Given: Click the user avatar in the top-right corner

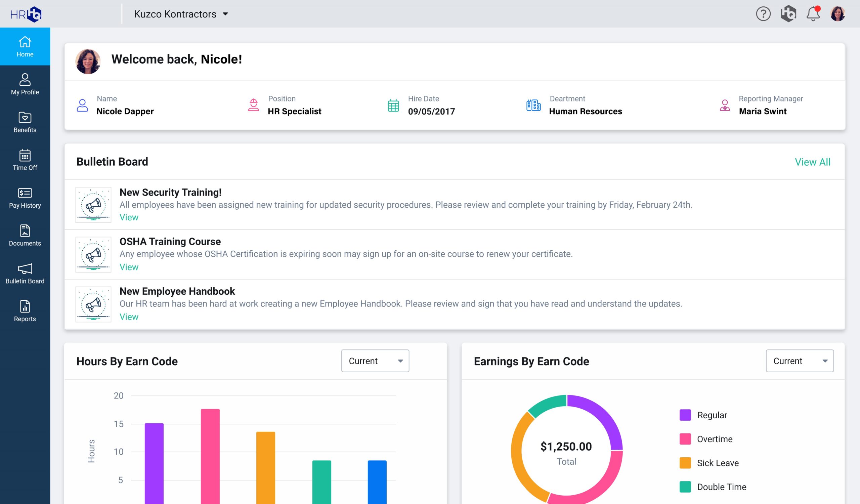Looking at the screenshot, I should (x=837, y=14).
